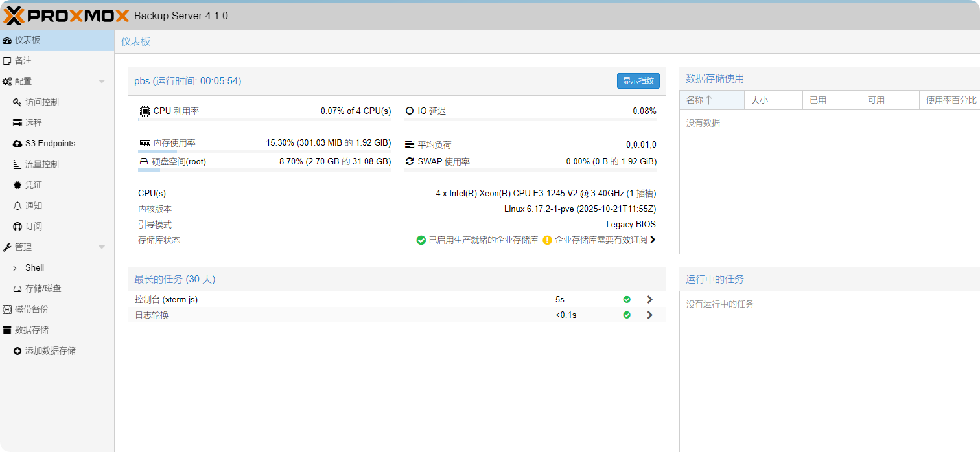This screenshot has height=452, width=980.
Task: Click the terminal icon for Shell
Action: click(17, 268)
